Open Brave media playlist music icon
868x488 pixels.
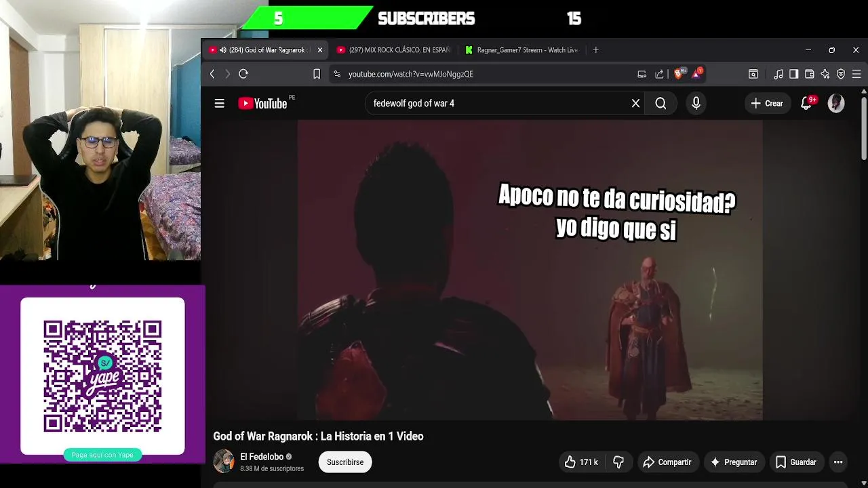[778, 74]
